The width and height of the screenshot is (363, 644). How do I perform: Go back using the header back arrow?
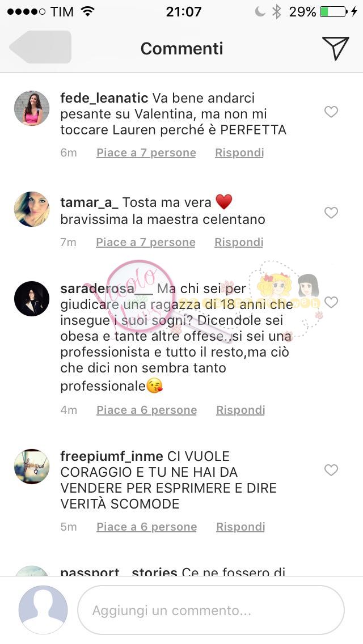point(40,47)
